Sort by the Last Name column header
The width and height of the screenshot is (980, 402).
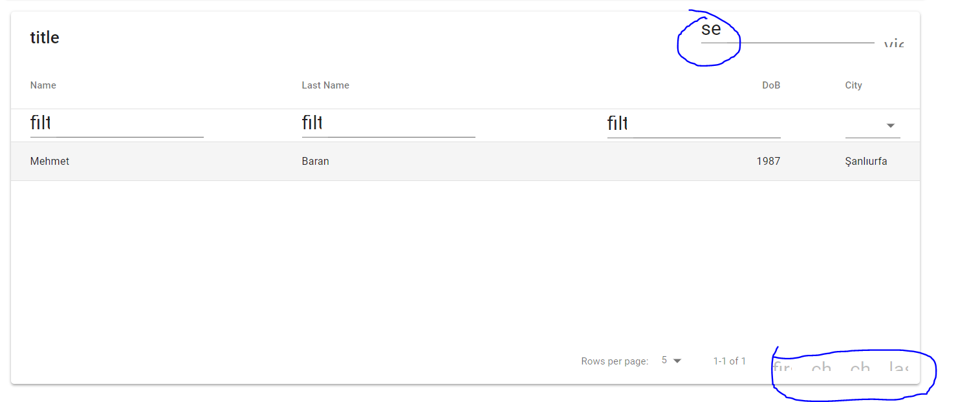tap(325, 85)
